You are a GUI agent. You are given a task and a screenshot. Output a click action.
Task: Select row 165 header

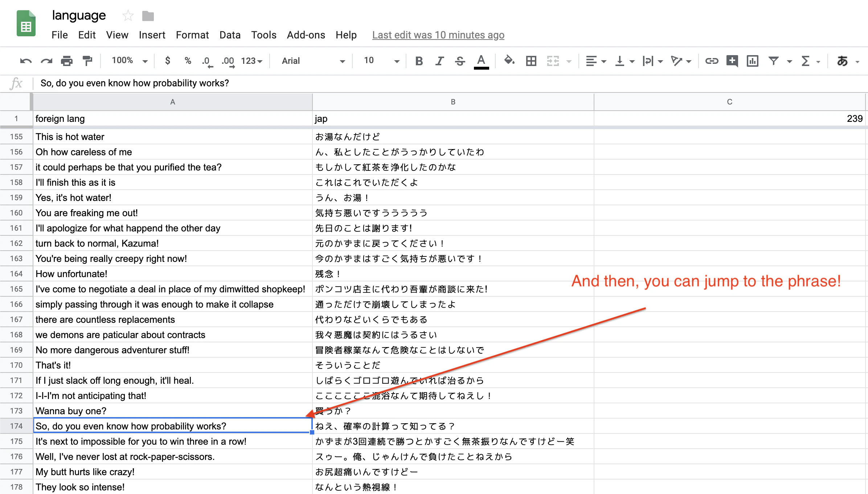point(16,289)
